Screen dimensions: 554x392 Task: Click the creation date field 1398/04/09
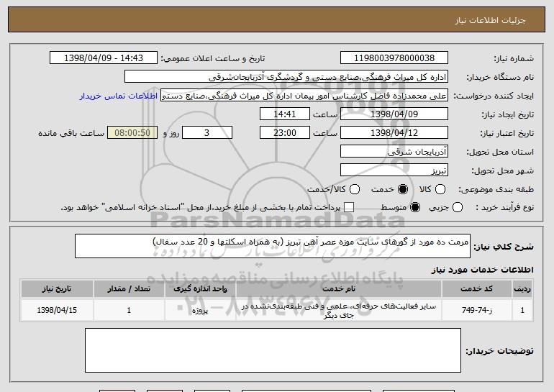pos(394,114)
